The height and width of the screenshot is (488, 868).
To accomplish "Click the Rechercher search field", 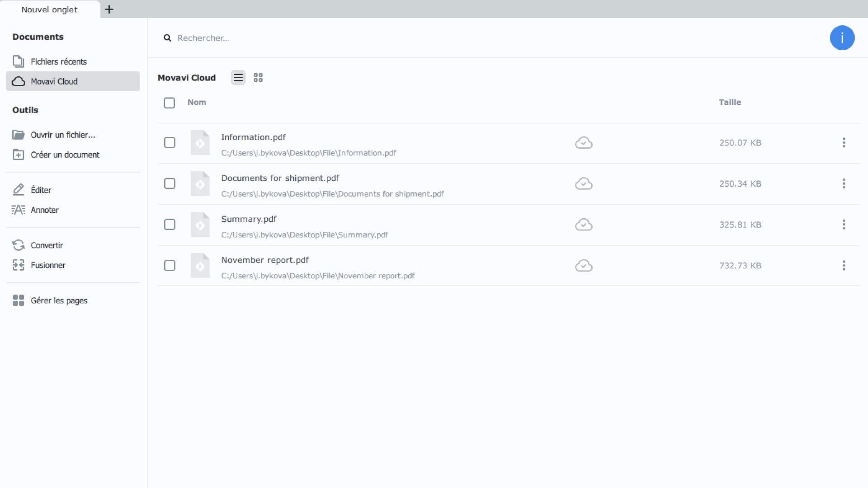I will (488, 38).
